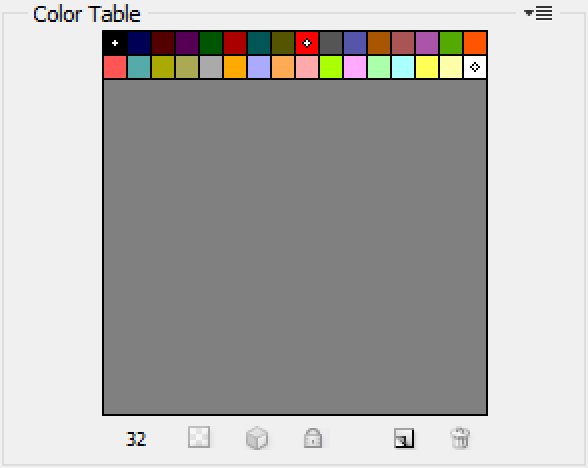This screenshot has height=468, width=588.
Task: Select the bright red swatch with diamond marker
Action: [x=307, y=43]
